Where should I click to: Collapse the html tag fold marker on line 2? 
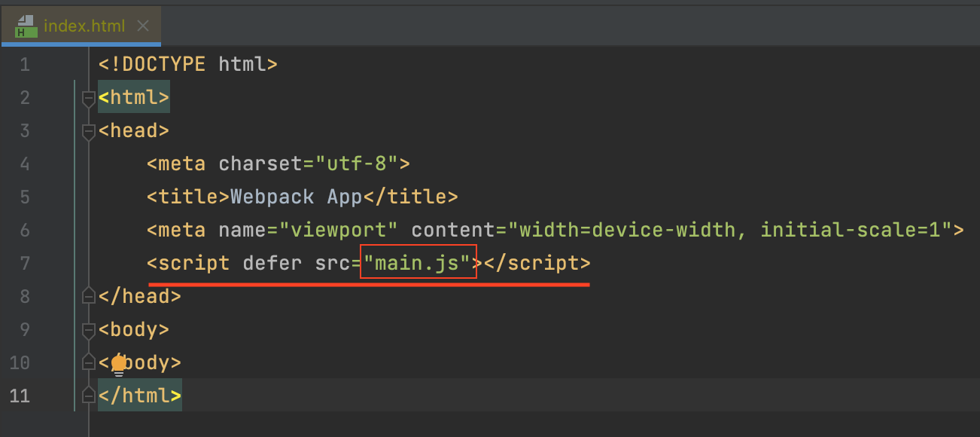[x=89, y=97]
